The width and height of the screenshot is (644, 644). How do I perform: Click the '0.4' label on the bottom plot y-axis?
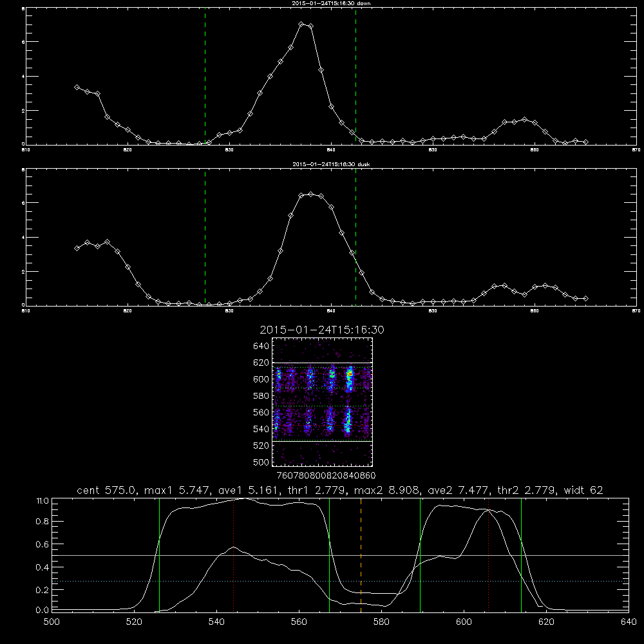(43, 567)
